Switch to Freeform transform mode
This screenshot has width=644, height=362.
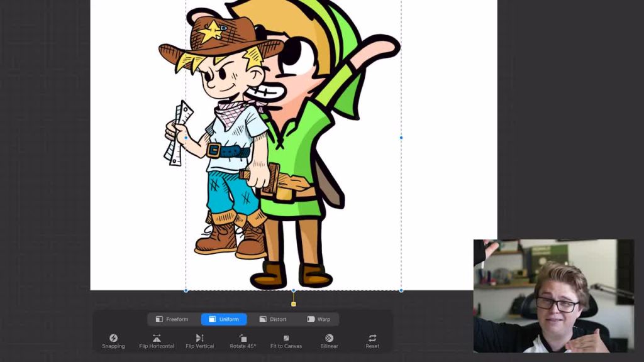click(172, 319)
